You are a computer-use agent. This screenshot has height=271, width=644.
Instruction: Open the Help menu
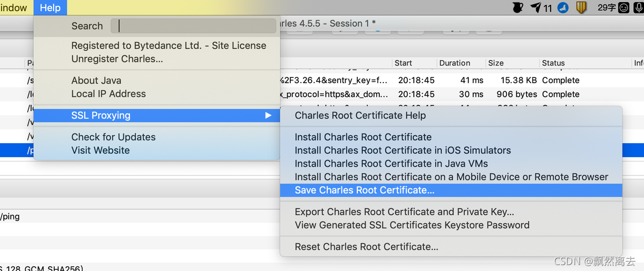(50, 8)
